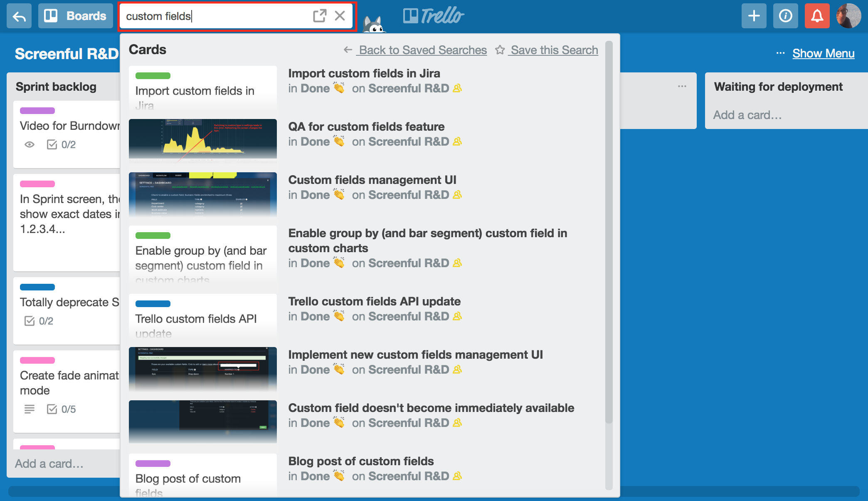
Task: Click green label on Enable group by card
Action: click(153, 236)
